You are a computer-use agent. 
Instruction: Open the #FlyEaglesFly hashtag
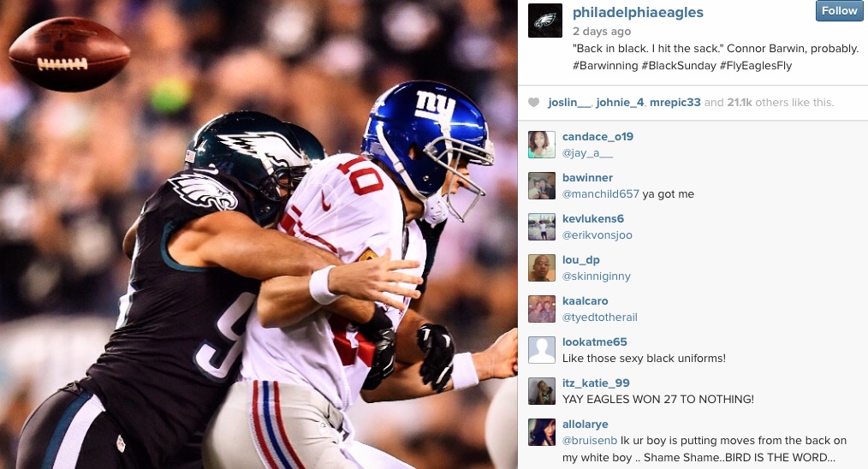(756, 66)
